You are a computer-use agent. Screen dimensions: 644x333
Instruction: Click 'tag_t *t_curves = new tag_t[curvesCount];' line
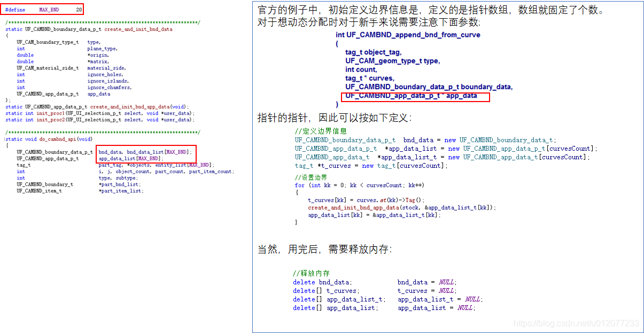pos(371,166)
